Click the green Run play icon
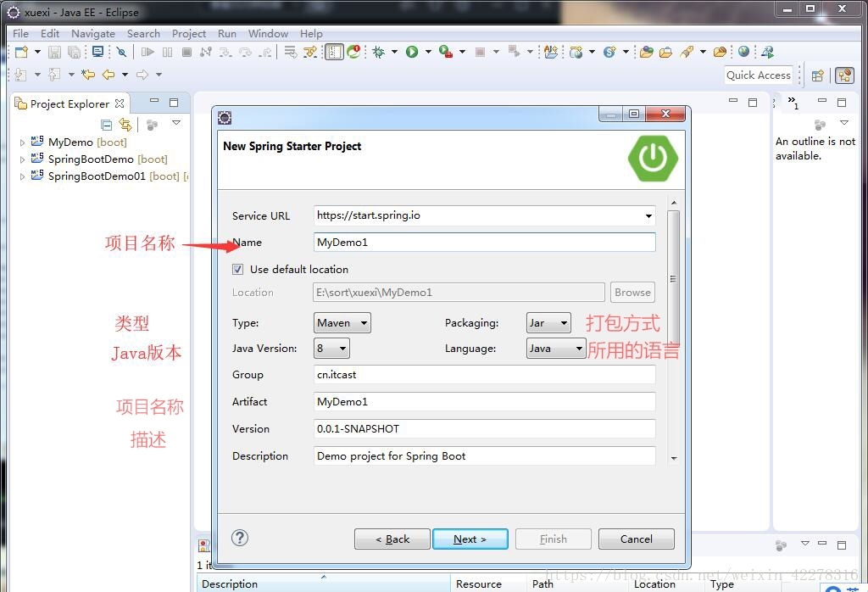Viewport: 868px width, 592px height. (412, 52)
